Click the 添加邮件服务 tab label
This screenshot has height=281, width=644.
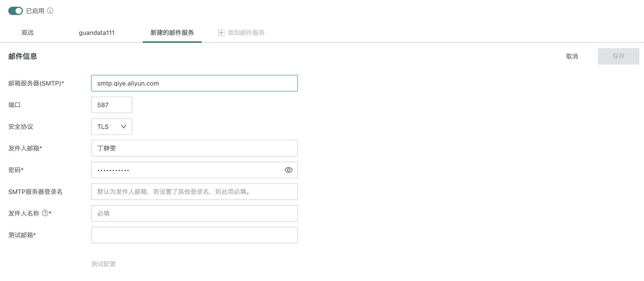tap(246, 33)
